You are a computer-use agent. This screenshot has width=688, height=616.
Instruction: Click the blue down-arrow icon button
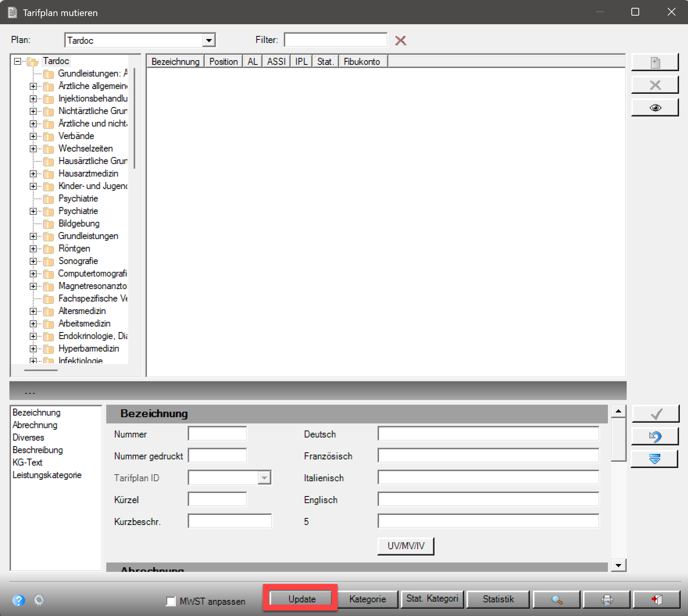654,459
